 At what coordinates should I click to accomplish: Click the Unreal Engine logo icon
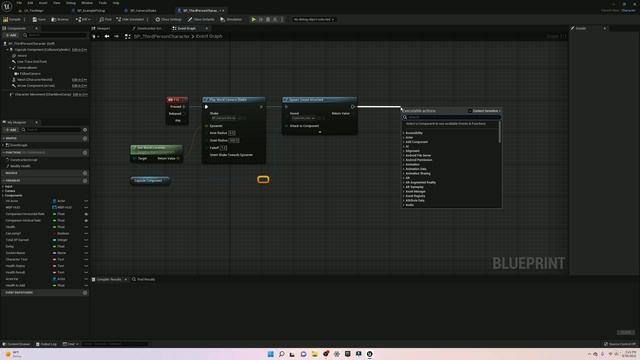point(7,6)
